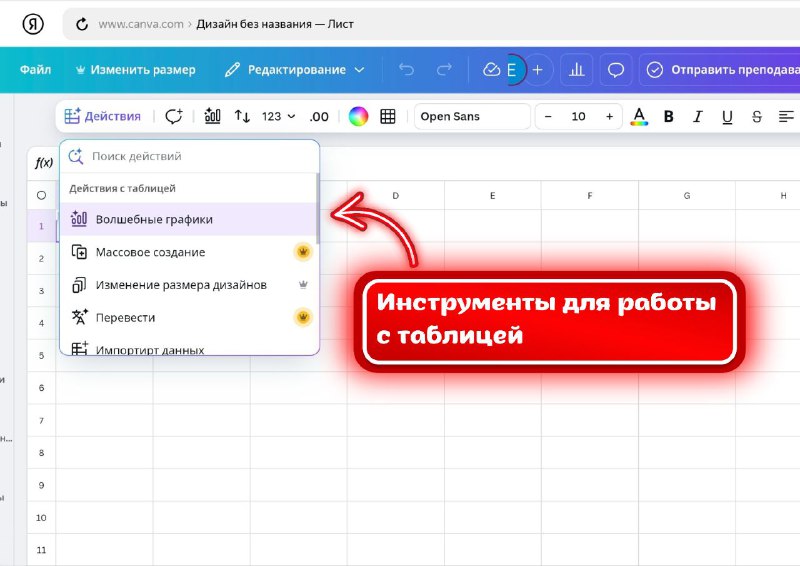Select Изменение размера дизайнов action
The width and height of the screenshot is (800, 566).
(188, 285)
